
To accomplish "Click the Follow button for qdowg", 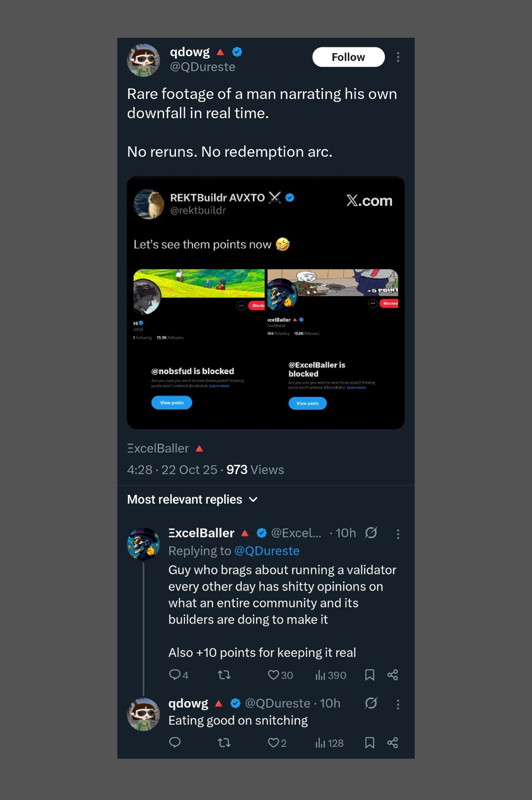I will [x=348, y=57].
